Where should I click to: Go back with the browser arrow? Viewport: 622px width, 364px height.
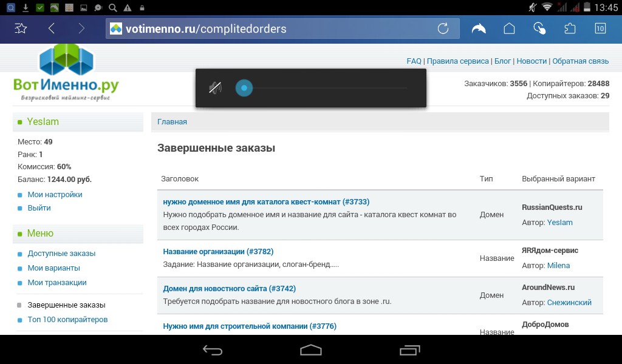tap(51, 29)
